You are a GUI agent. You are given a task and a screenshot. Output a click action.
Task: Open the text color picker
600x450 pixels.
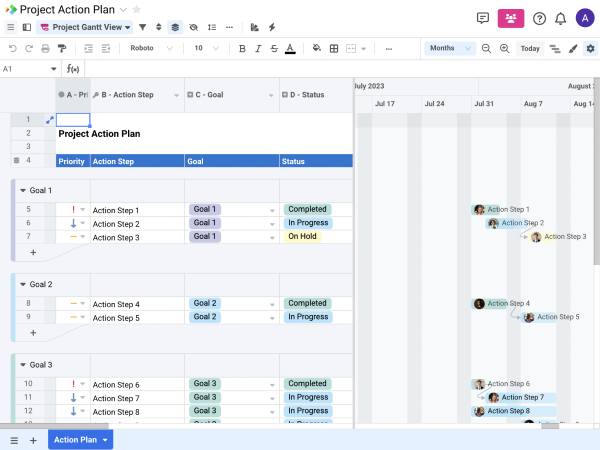(290, 48)
